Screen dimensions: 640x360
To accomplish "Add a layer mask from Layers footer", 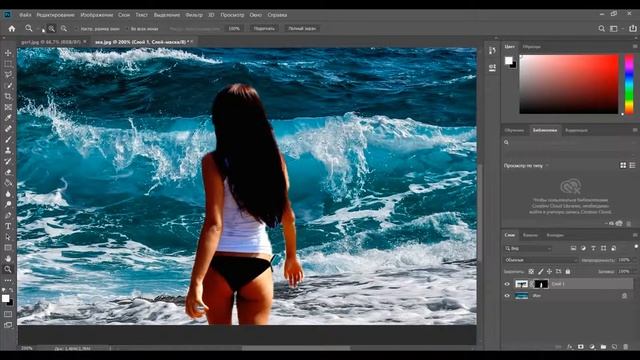I will coord(581,347).
